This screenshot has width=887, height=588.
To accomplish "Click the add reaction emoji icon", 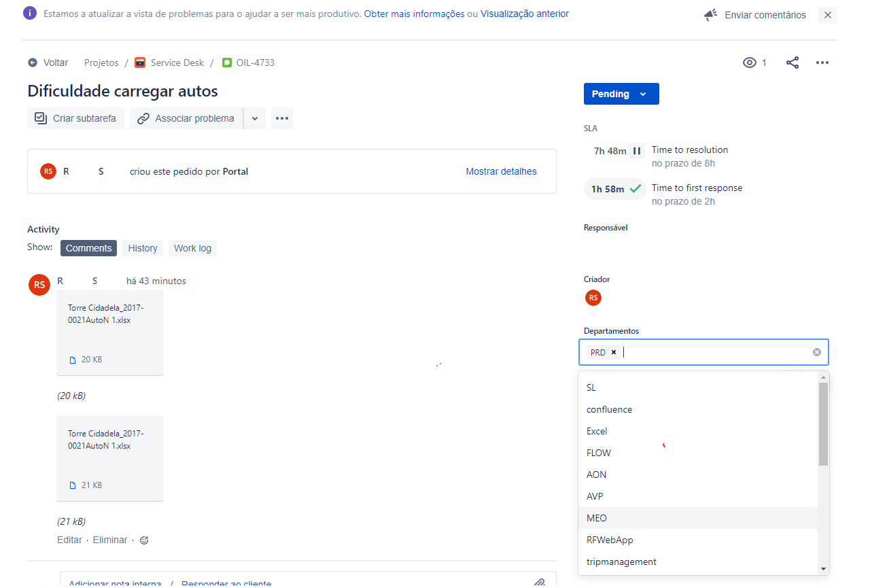I will coord(144,540).
